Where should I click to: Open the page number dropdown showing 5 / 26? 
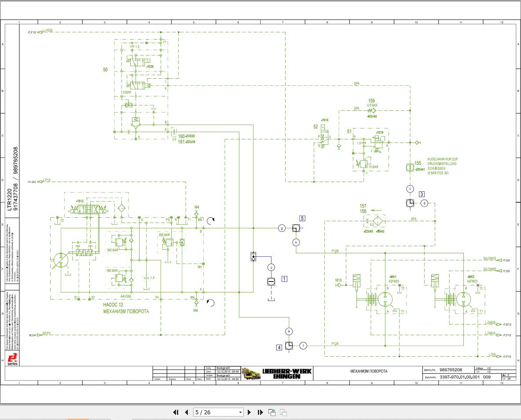coord(240,412)
